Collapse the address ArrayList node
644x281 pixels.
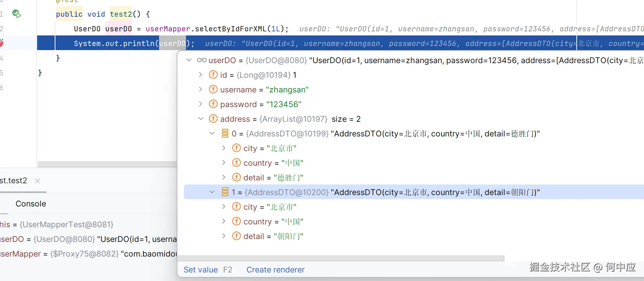[x=200, y=119]
